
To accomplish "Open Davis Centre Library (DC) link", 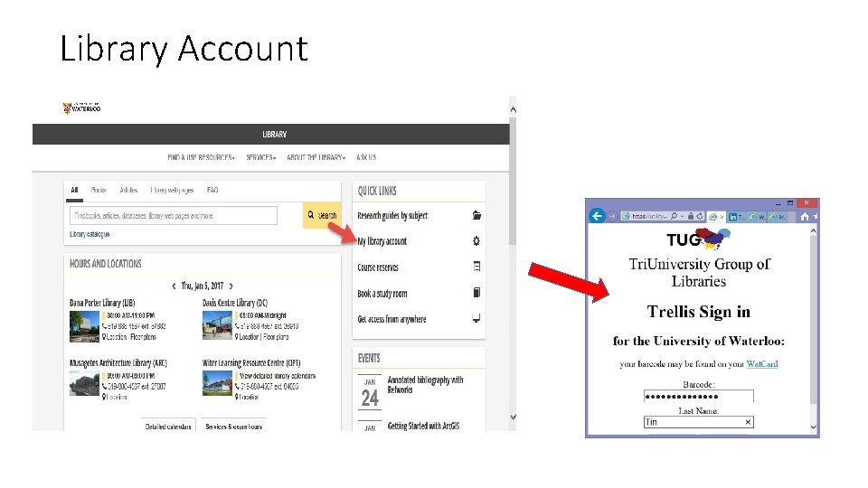I will 235,303.
